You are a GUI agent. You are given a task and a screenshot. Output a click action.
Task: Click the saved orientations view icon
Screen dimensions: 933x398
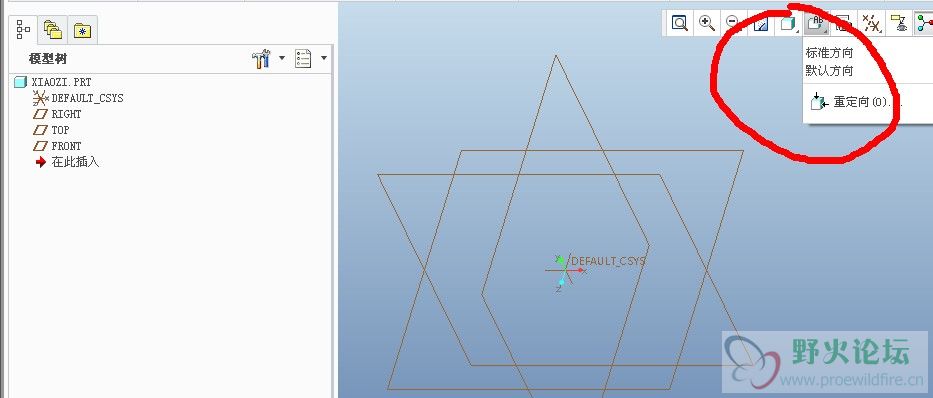coord(815,23)
